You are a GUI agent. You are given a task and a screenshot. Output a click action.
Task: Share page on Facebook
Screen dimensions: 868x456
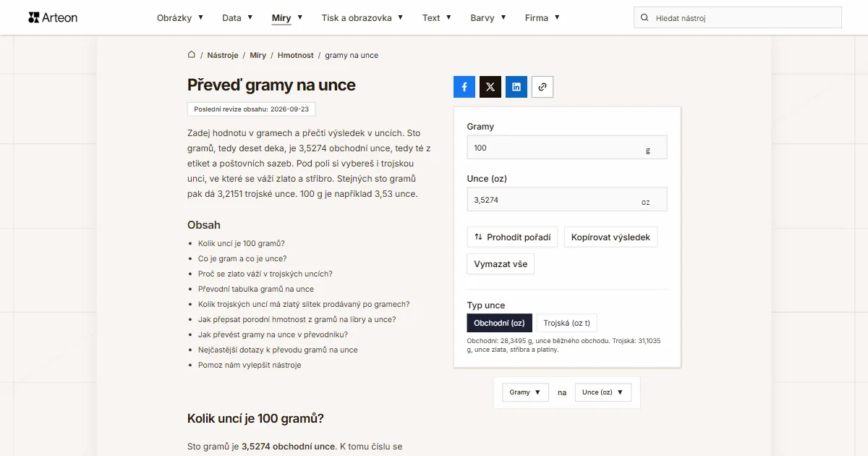point(464,87)
